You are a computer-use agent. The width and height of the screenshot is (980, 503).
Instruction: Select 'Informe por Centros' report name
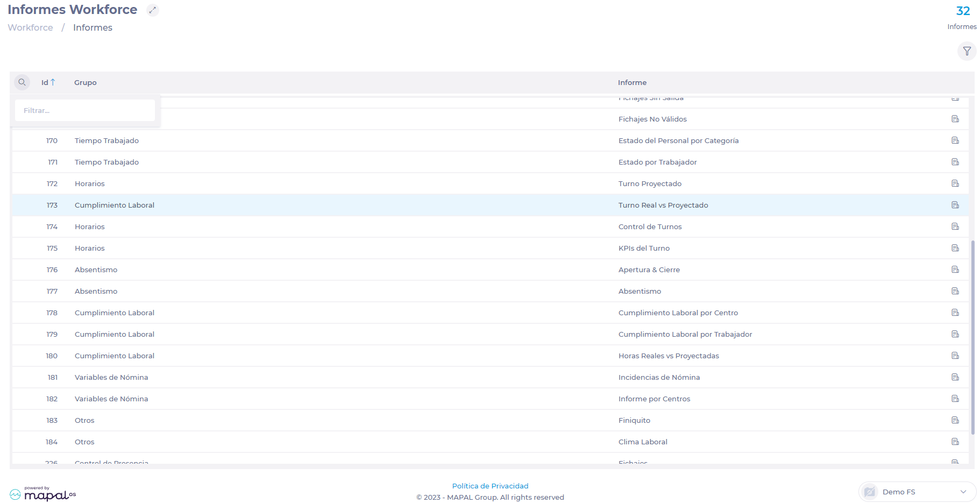point(654,399)
